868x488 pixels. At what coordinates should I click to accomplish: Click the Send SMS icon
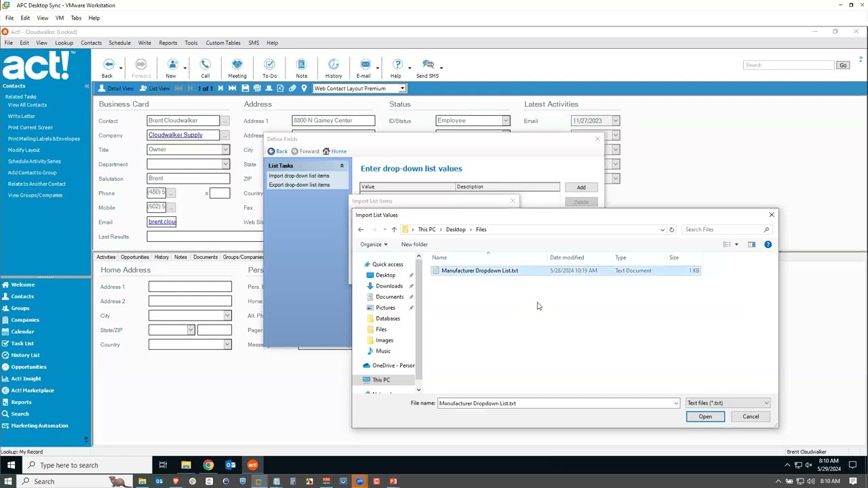(428, 65)
